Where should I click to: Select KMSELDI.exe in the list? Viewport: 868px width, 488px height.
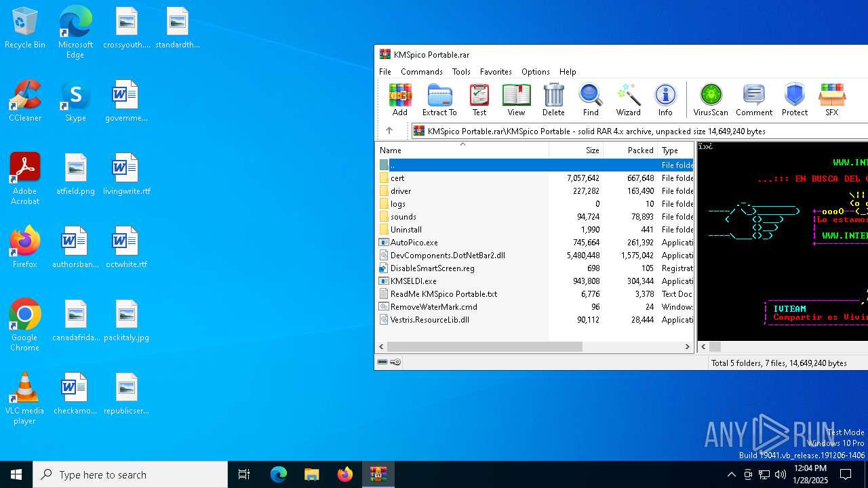pos(535,281)
